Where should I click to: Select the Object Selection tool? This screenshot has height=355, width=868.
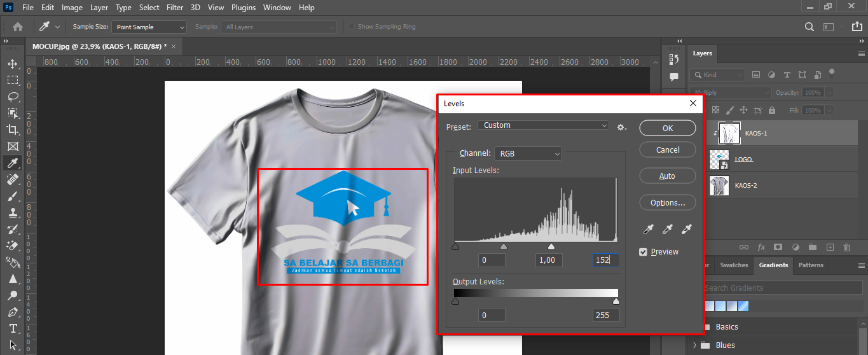click(x=13, y=113)
